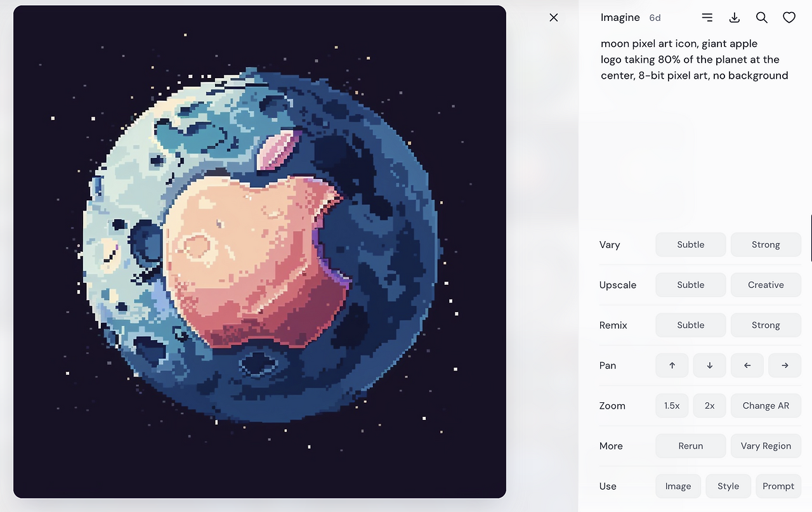Click the moon pixel art image
The image size is (812, 512).
tap(259, 252)
